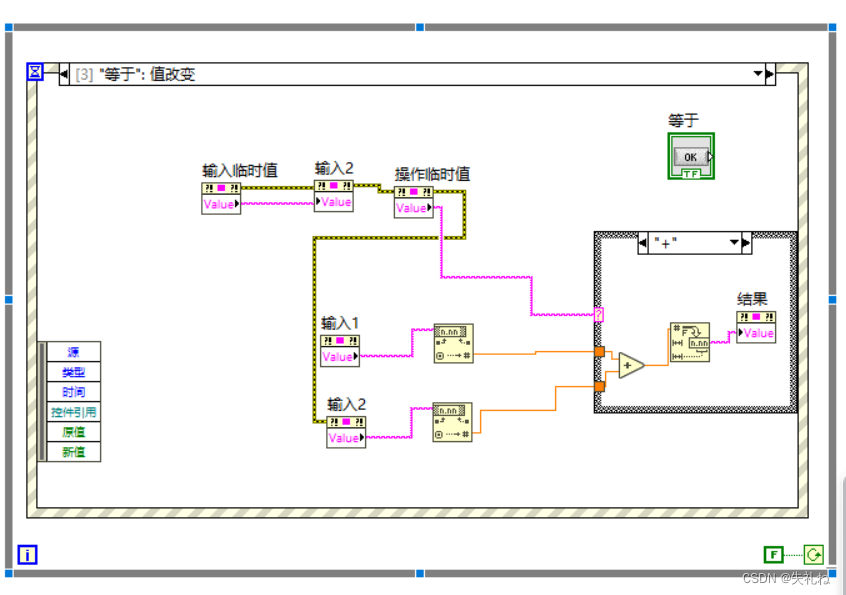The height and width of the screenshot is (595, 846).
Task: Select the Add function node
Action: (630, 364)
